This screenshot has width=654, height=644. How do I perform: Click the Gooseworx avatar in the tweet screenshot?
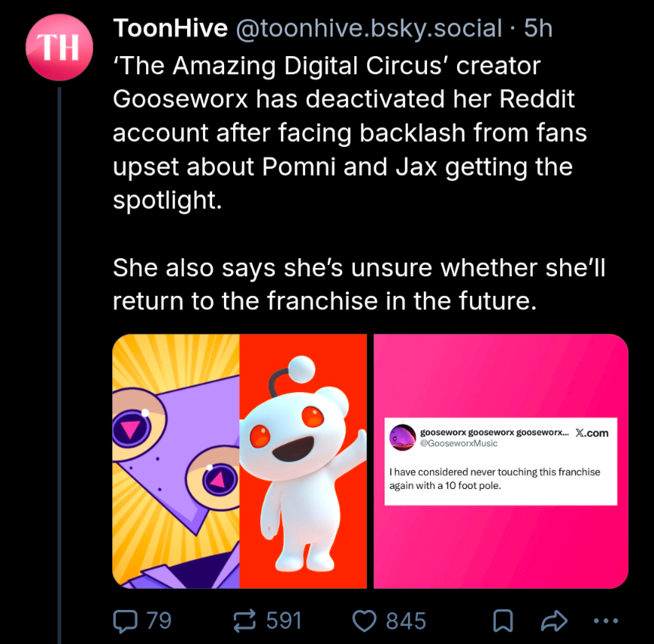pos(402,437)
